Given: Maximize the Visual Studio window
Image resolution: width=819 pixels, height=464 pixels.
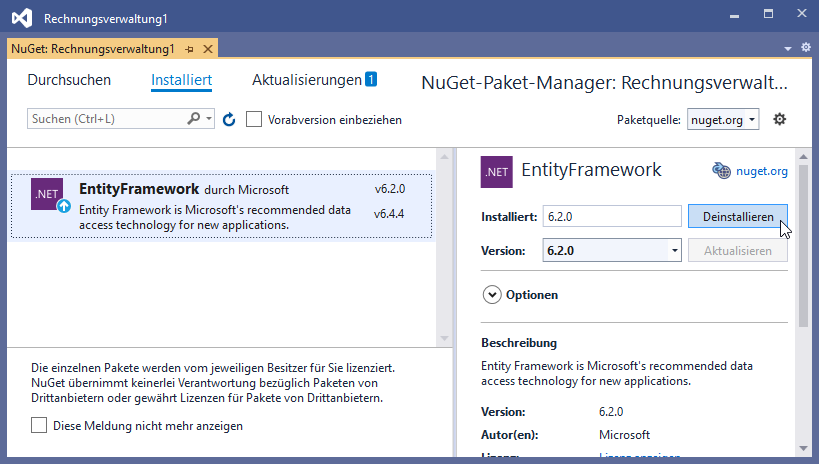Looking at the screenshot, I should pyautogui.click(x=768, y=14).
